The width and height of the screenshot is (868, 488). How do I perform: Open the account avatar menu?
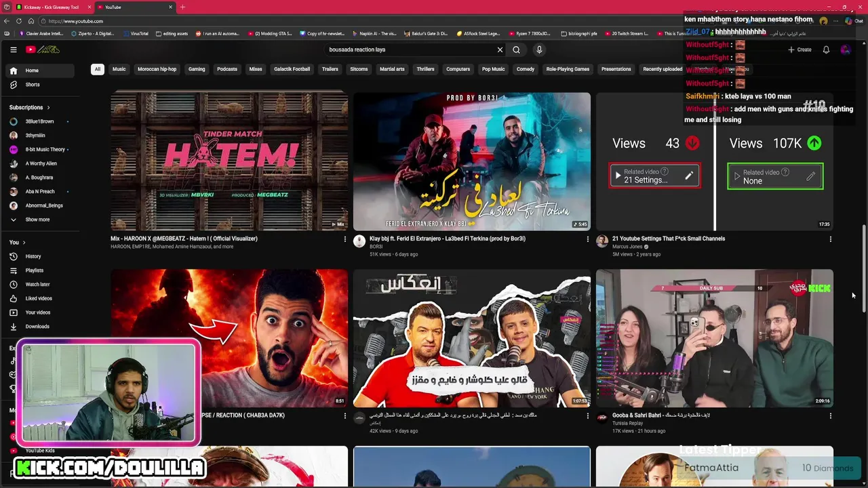pos(845,49)
